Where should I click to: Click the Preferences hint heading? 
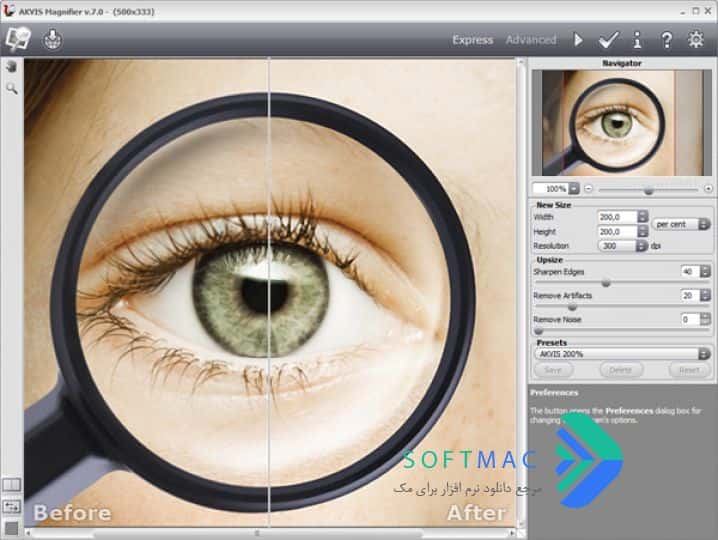tap(554, 393)
